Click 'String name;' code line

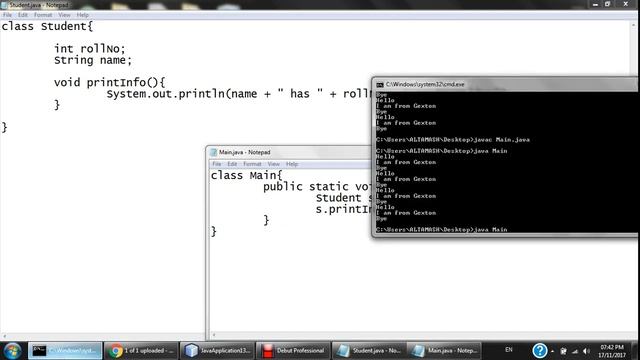(x=93, y=60)
